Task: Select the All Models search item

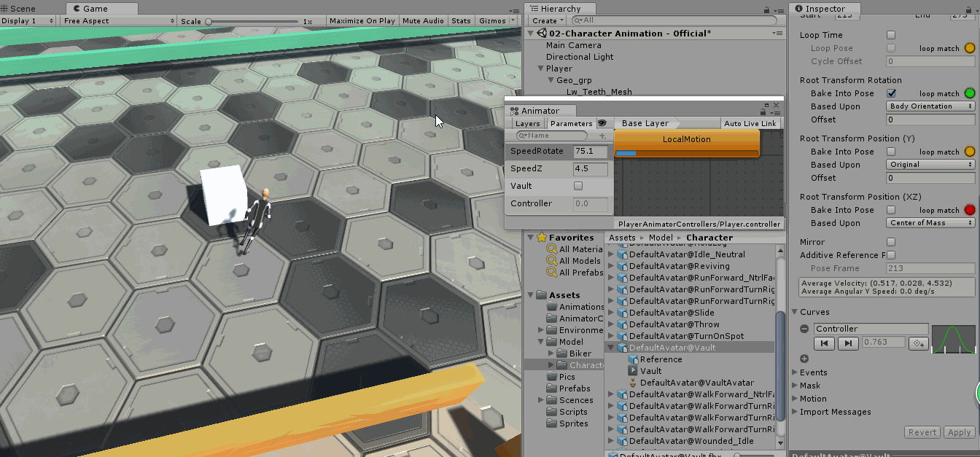Action: click(x=574, y=261)
